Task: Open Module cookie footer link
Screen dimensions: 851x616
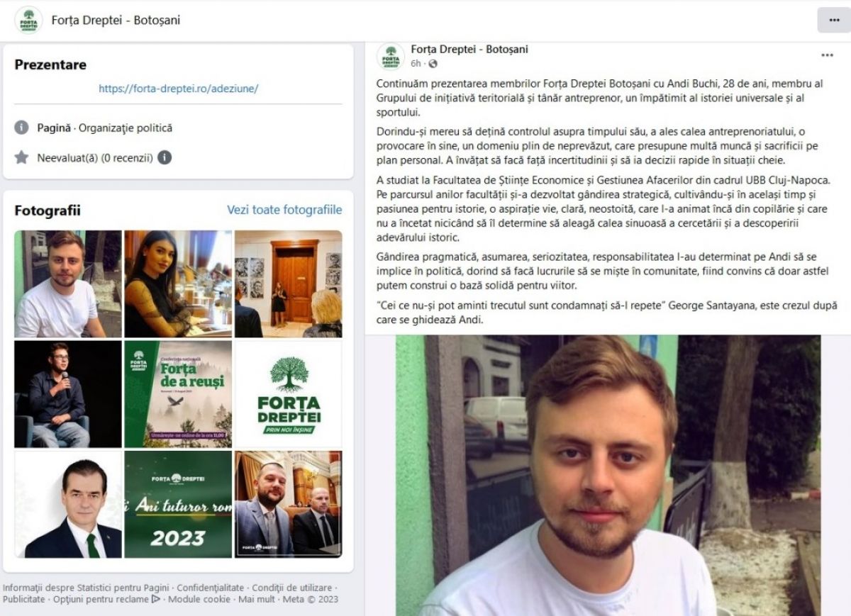Action: 199,599
